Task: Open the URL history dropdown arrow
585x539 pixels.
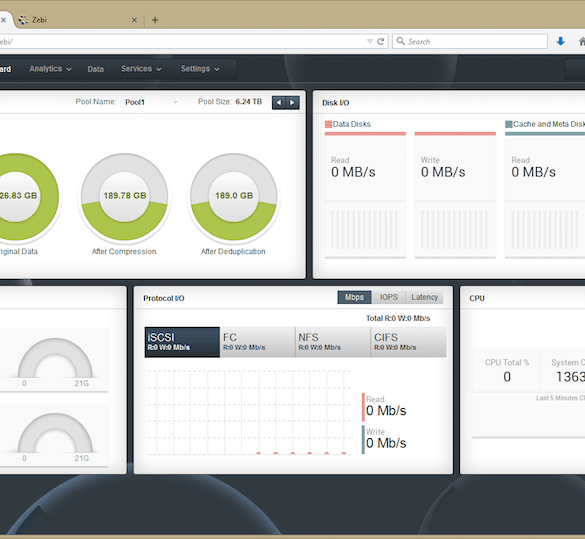Action: click(x=370, y=41)
